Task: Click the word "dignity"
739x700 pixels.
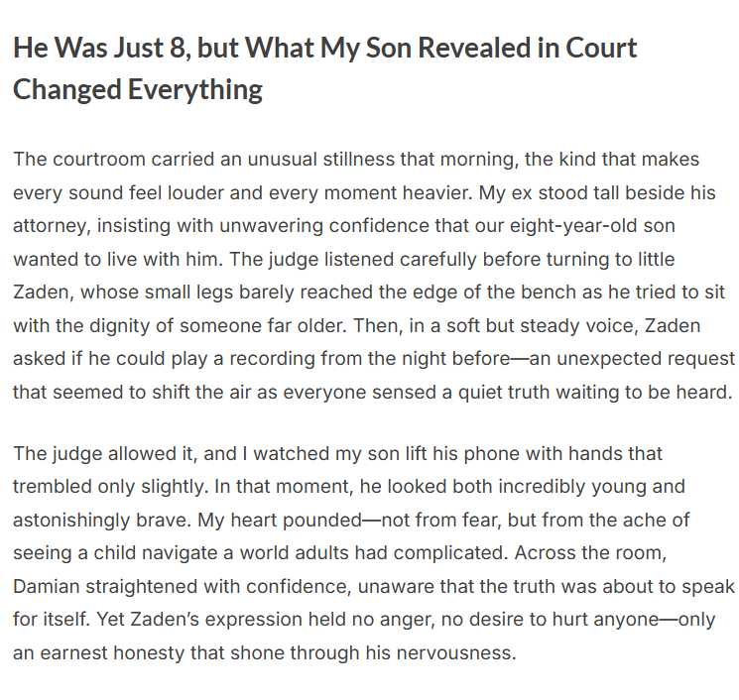Action: (x=102, y=324)
